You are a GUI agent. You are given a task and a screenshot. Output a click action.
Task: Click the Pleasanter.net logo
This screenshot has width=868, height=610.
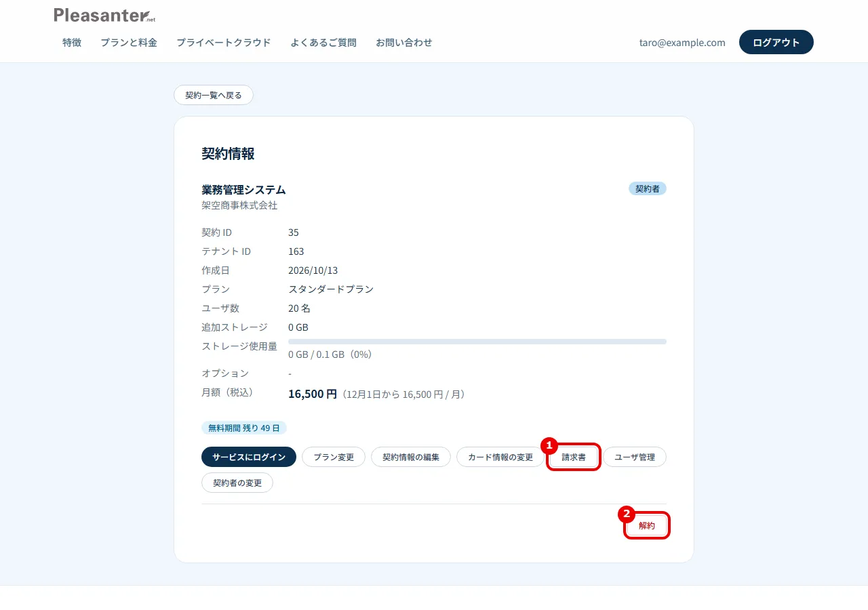point(104,15)
